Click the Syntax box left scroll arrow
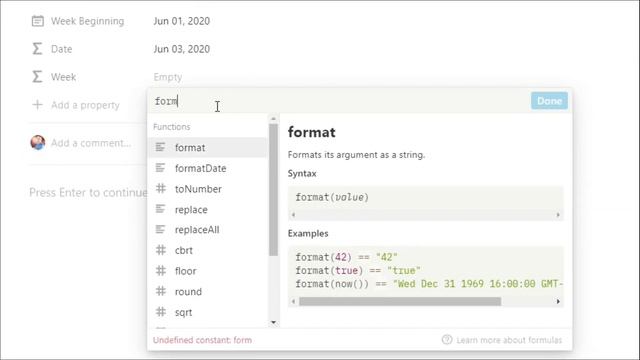Screen dimensions: 640x360 click(x=293, y=215)
